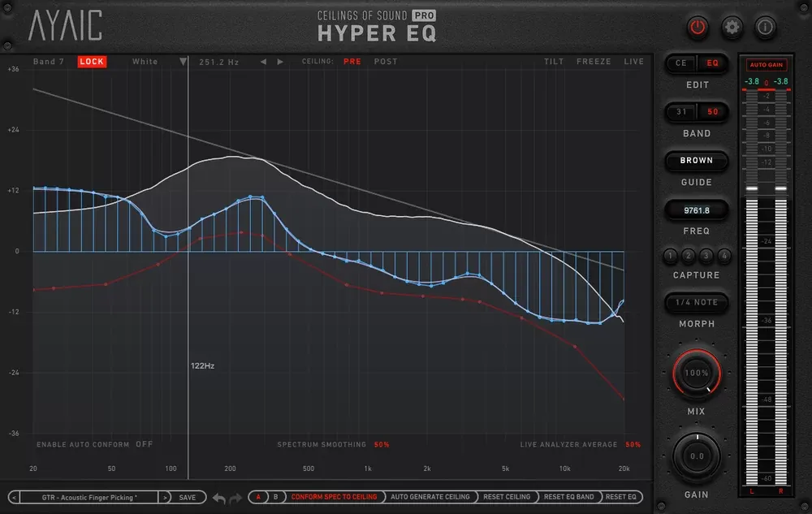The height and width of the screenshot is (514, 812).
Task: Click the left channel output meter
Action: [752, 287]
